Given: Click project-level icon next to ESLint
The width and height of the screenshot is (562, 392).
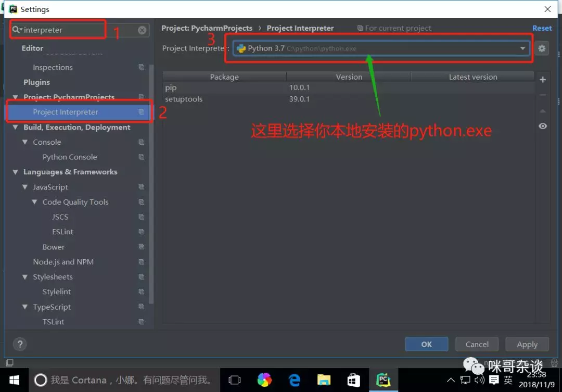Looking at the screenshot, I should [141, 232].
